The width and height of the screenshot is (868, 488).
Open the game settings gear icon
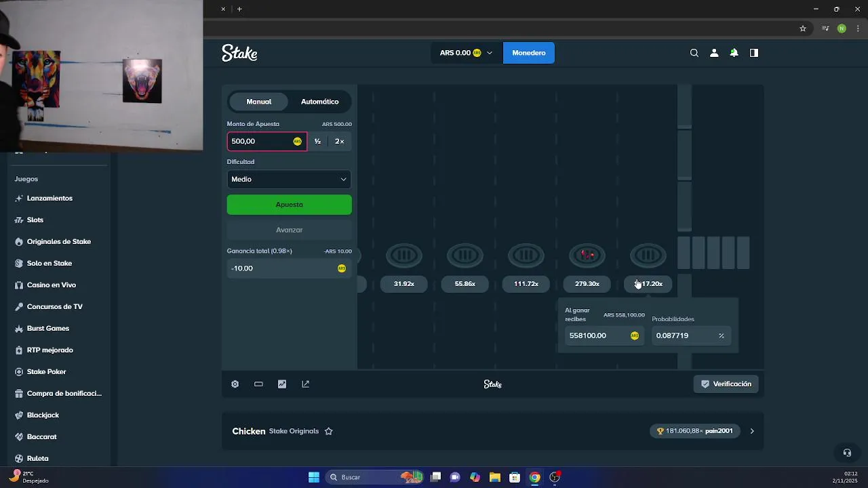(235, 384)
